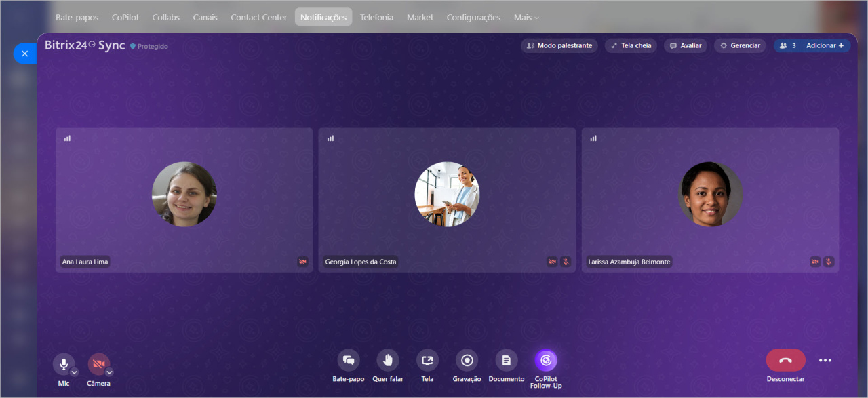Screen dimensions: 868x398
Task: Expand the Mais dropdown menu
Action: 526,17
